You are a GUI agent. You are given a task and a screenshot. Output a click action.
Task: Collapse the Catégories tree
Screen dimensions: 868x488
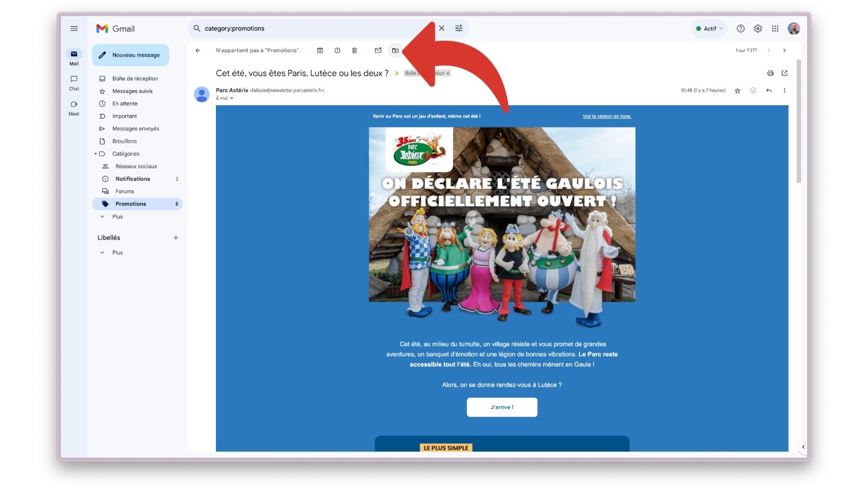click(95, 154)
